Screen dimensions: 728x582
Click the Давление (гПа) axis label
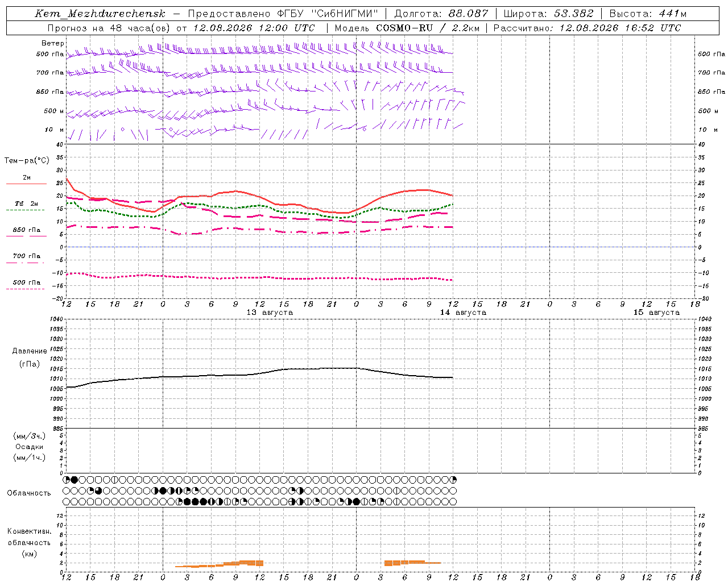[x=30, y=357]
